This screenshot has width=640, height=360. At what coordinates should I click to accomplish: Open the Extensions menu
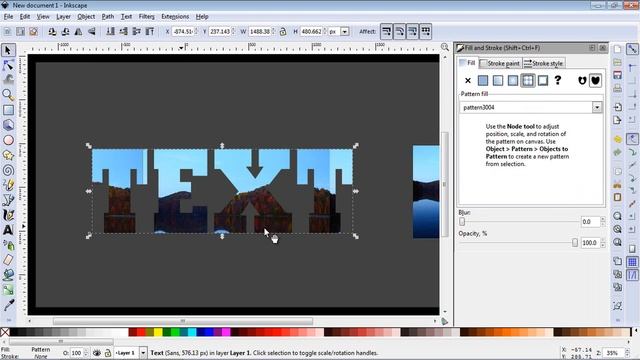click(x=175, y=17)
